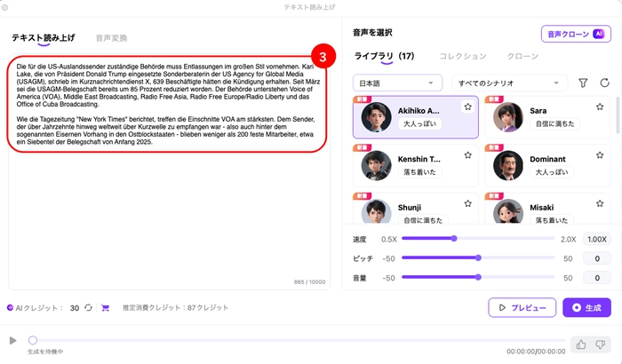The width and height of the screenshot is (622, 364).
Task: Favorite the Sara voice with star
Action: [x=600, y=107]
